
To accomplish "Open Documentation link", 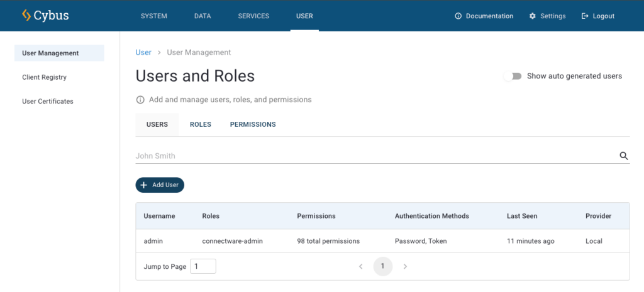I will pyautogui.click(x=484, y=16).
